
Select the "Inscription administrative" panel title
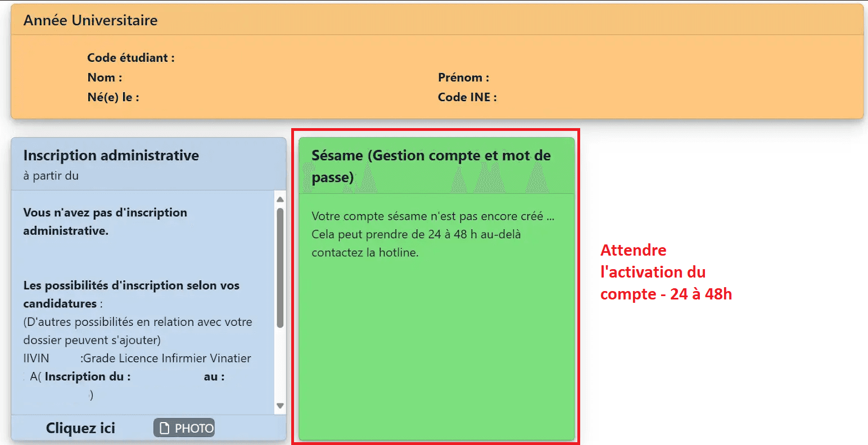(x=110, y=156)
